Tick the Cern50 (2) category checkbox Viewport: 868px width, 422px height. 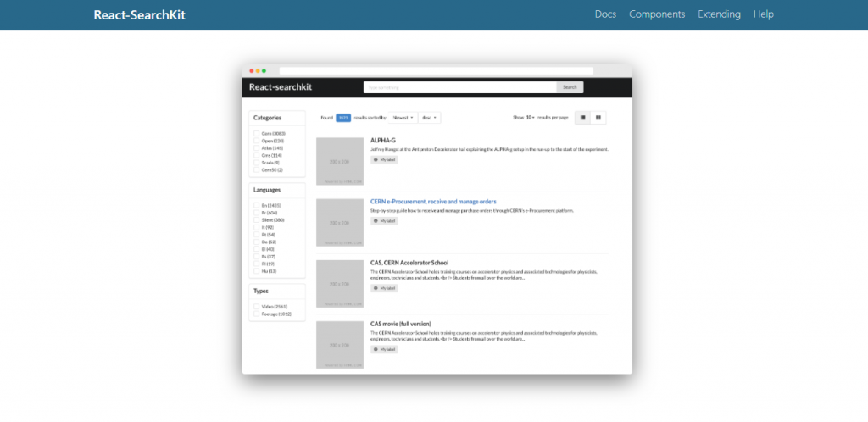pos(256,169)
